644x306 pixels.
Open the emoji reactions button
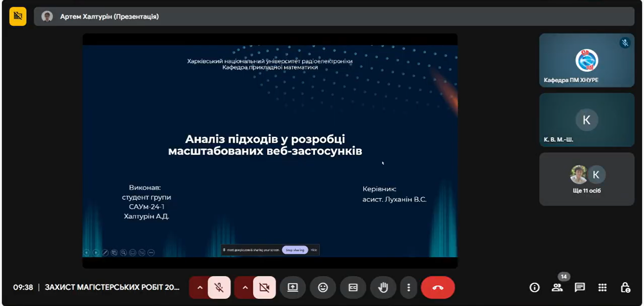323,288
